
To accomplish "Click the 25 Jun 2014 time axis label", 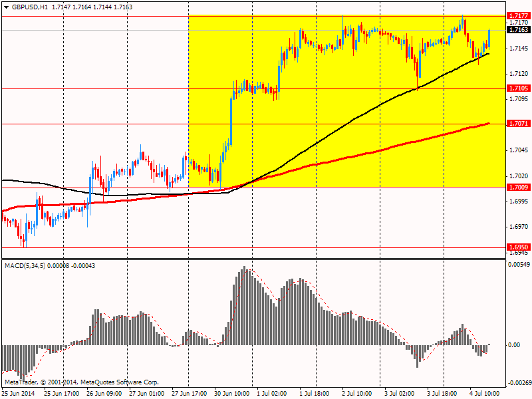I will click(x=18, y=394).
